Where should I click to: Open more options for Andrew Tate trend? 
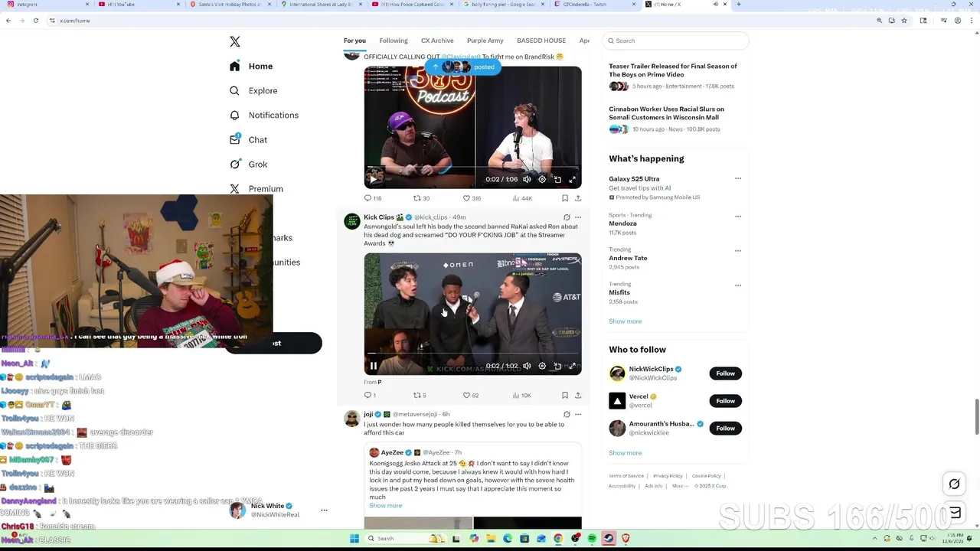point(738,250)
